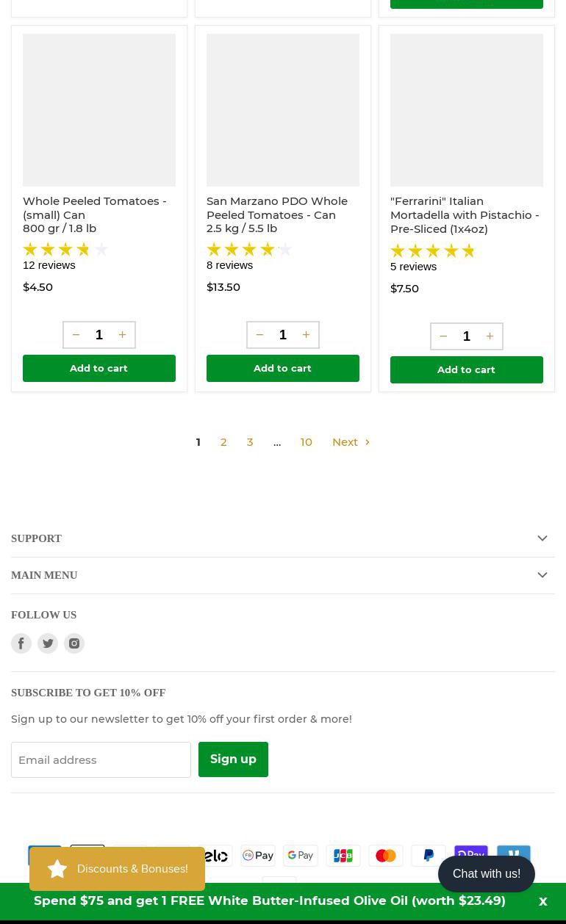Open the Whole Peeled Tomatoes product image

[99, 110]
